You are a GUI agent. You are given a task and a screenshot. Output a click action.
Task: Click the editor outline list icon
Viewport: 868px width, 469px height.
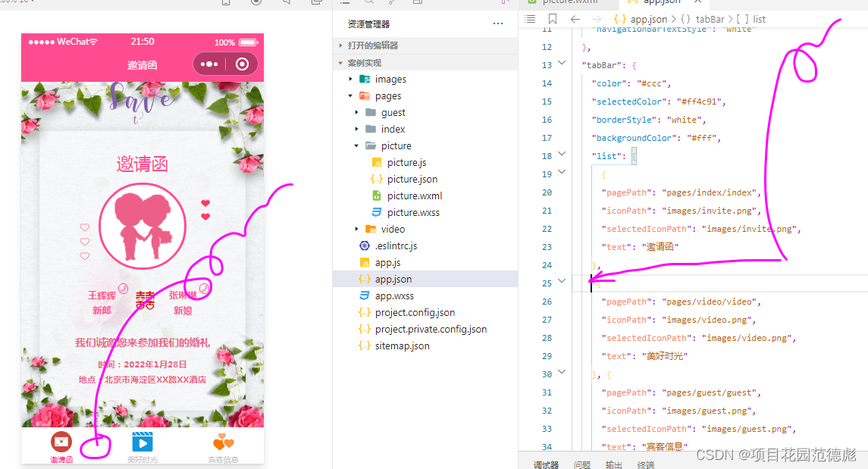[530, 19]
